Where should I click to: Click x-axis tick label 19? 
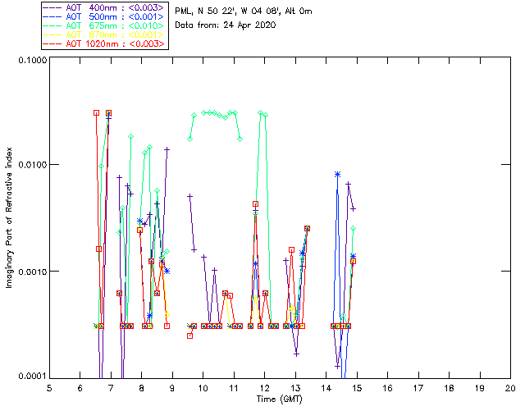click(480, 388)
